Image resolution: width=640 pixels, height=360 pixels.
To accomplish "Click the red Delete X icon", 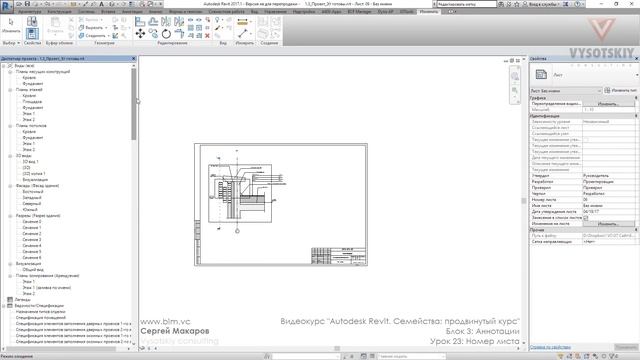I will (x=207, y=36).
